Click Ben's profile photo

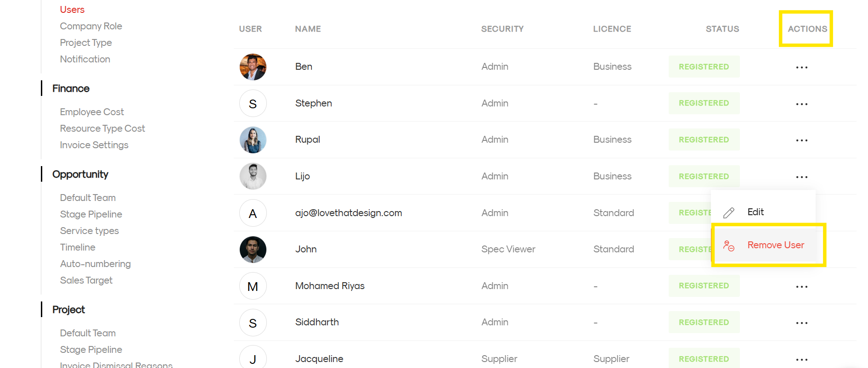point(253,67)
